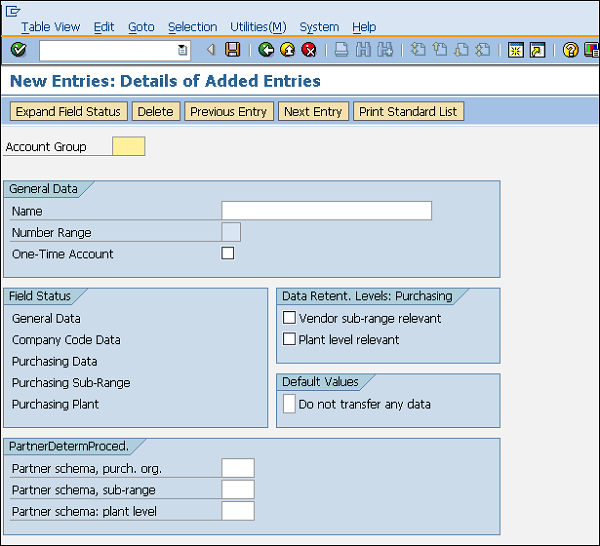Click the Next Page icon

pyautogui.click(x=461, y=50)
